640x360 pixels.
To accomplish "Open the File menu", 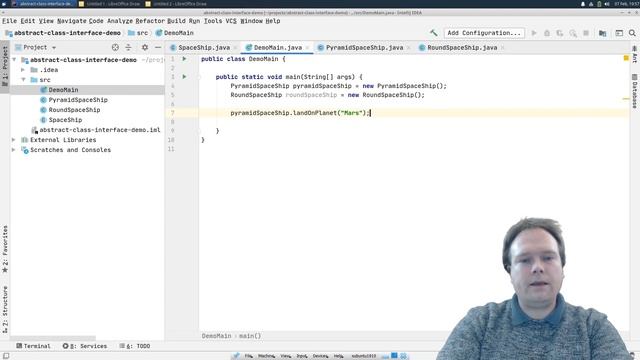I will pos(10,21).
